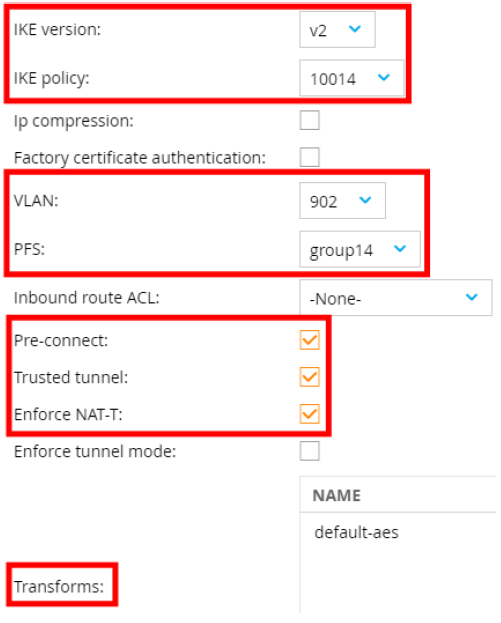
Task: Click the PFS chevron arrow
Action: click(x=400, y=249)
